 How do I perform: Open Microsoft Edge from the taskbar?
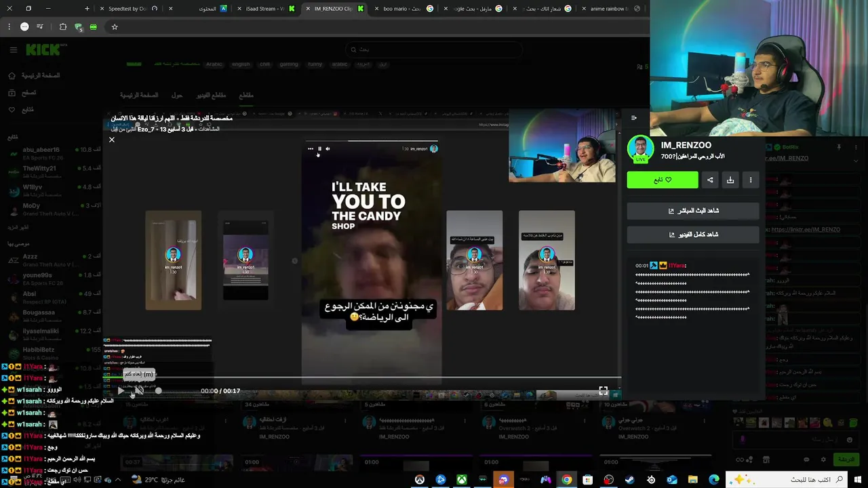714,480
